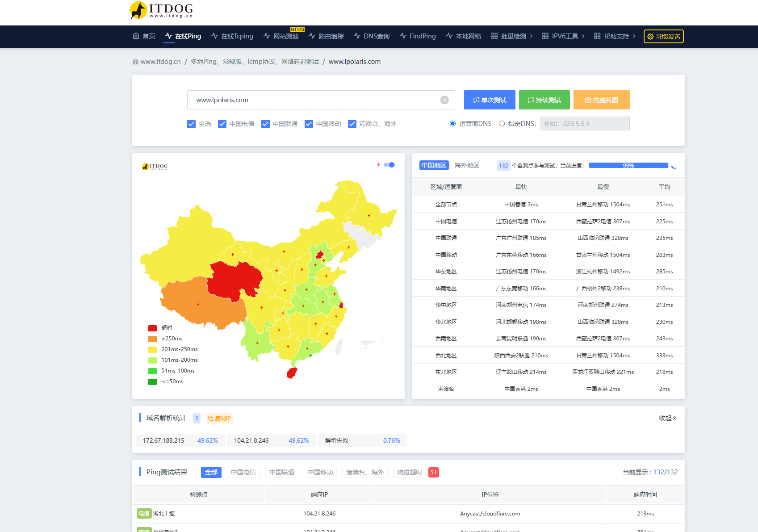
Task: Click the red 超时 legend swatch
Action: pyautogui.click(x=152, y=328)
